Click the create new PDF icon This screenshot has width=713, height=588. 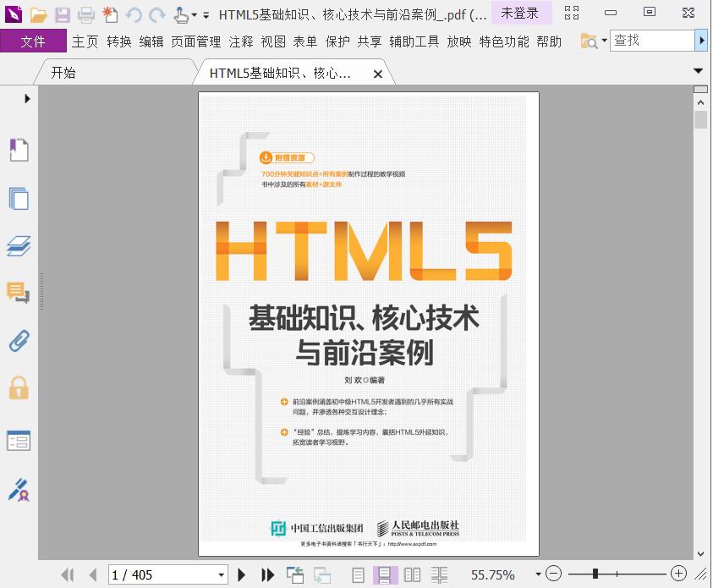coord(110,15)
